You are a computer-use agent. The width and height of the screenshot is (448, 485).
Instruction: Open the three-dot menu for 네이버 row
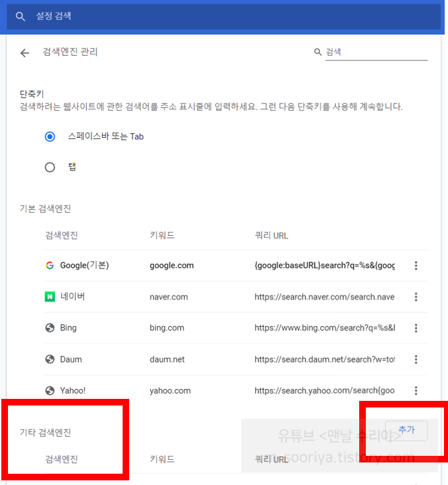click(x=416, y=297)
